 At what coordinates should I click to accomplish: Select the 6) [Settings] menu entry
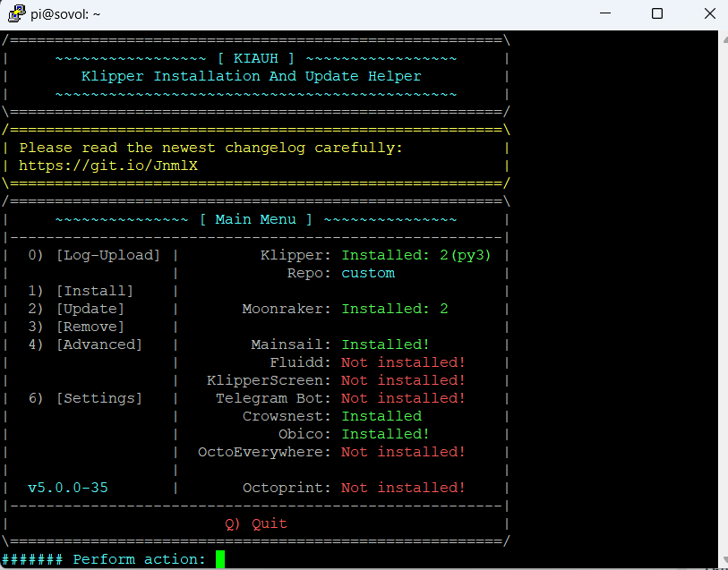(x=85, y=398)
